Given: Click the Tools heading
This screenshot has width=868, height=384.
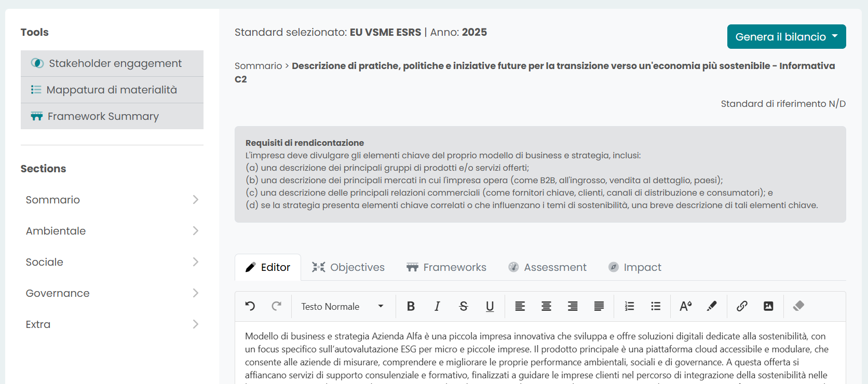Looking at the screenshot, I should (x=35, y=32).
